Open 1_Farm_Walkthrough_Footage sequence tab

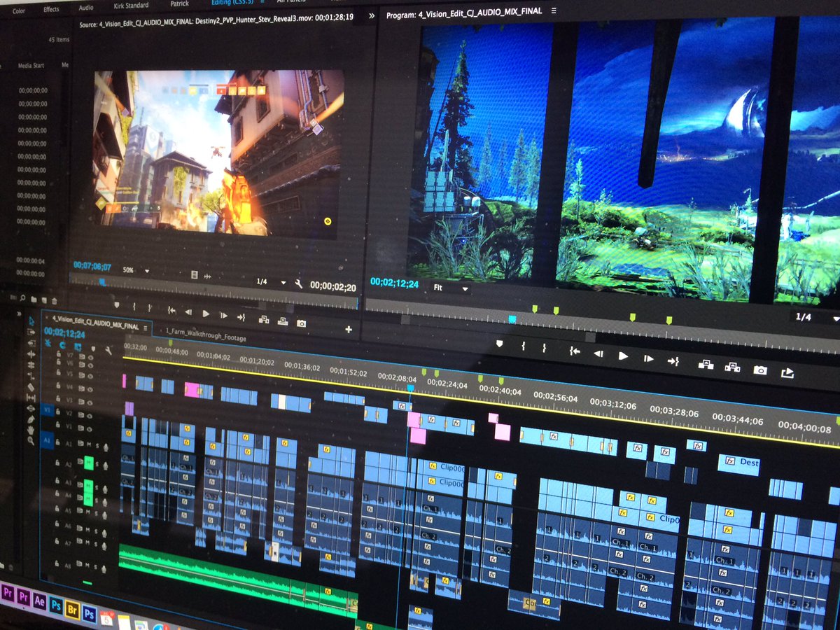(206, 336)
